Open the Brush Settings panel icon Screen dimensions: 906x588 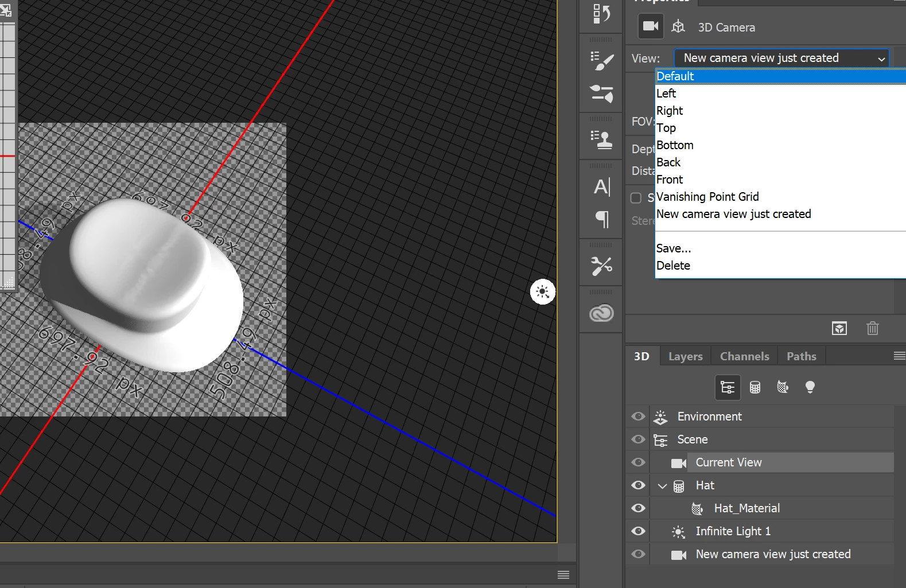[x=601, y=61]
